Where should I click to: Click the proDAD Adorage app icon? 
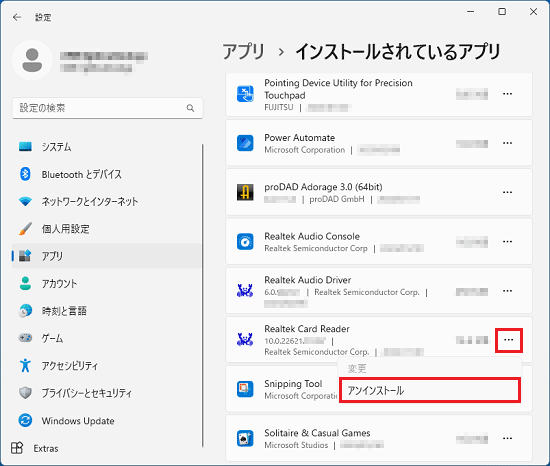pos(245,192)
